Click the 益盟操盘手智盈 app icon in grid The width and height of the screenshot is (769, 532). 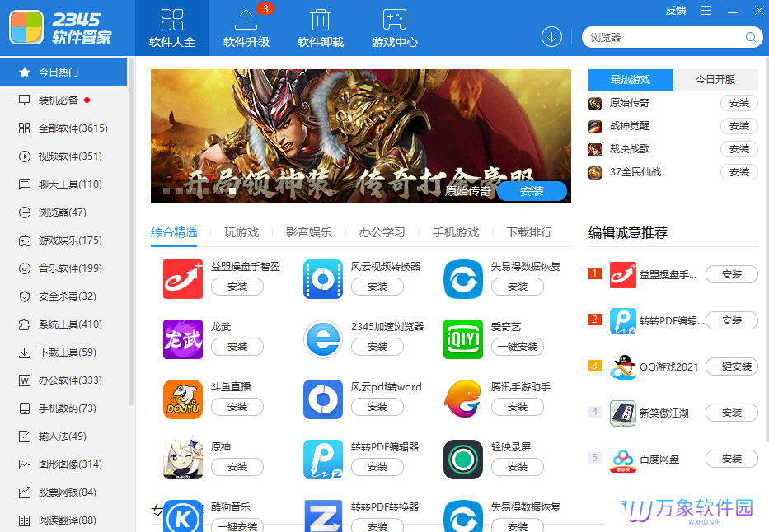[x=183, y=279]
